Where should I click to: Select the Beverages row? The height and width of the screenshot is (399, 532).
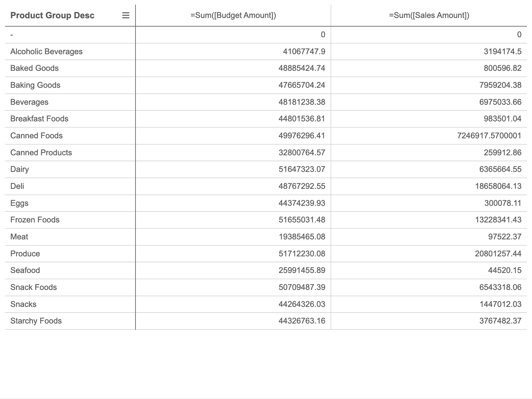[x=29, y=102]
